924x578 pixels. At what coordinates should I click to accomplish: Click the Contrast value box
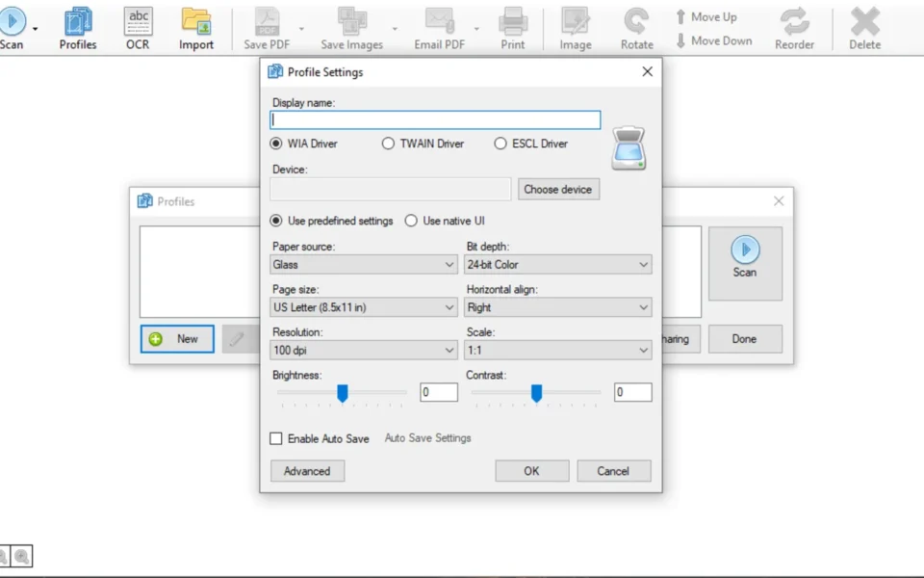click(x=633, y=392)
